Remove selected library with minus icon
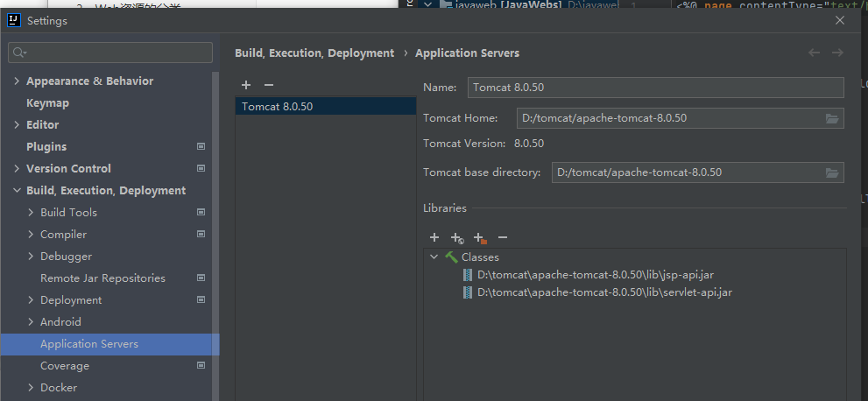Screen dimensions: 868x401 click(x=503, y=237)
